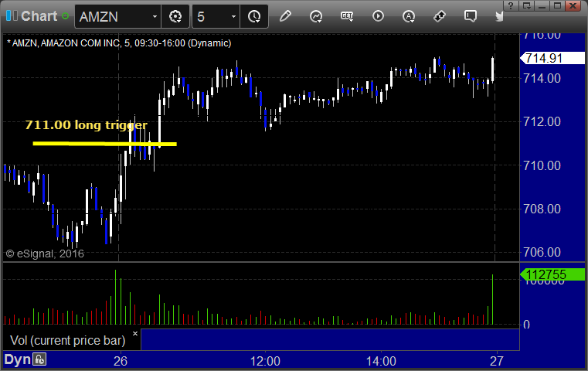Click the 712.00 price axis label
This screenshot has width=588, height=371.
point(542,121)
